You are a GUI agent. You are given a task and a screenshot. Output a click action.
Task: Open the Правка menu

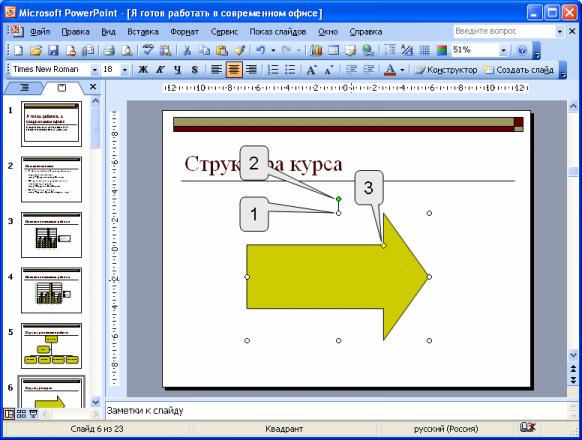click(76, 32)
